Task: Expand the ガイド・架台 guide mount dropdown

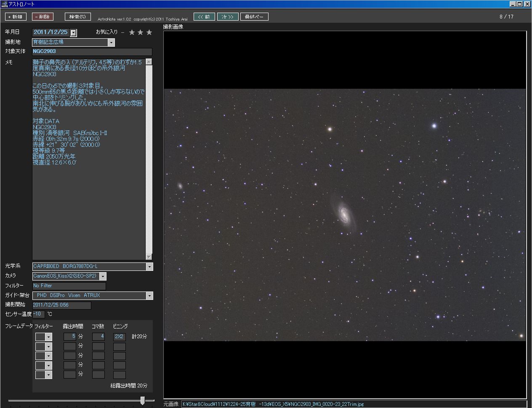Action: tap(149, 296)
